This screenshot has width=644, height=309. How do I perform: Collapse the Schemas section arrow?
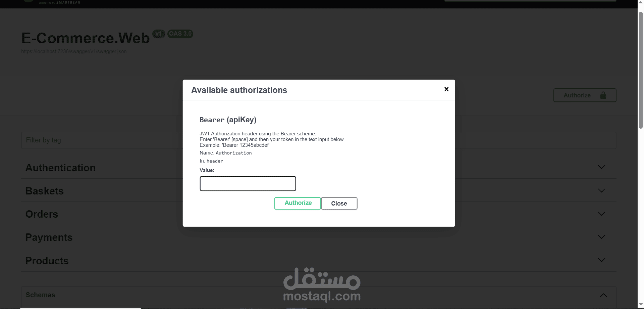[x=603, y=295]
